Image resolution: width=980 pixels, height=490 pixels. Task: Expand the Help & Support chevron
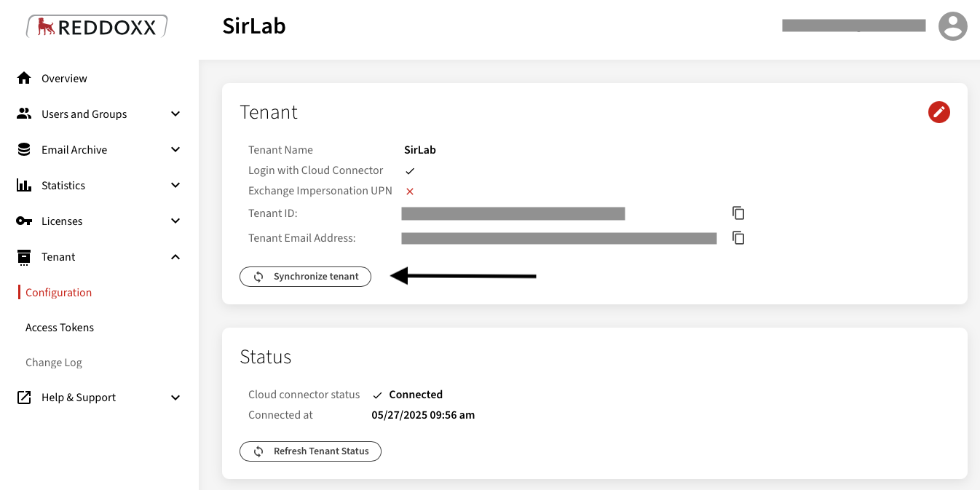click(x=175, y=398)
